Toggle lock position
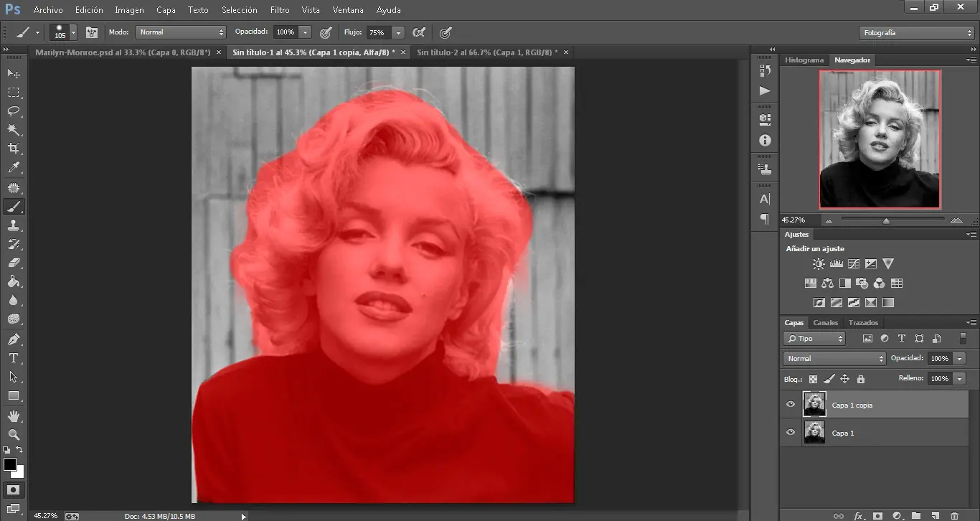Image resolution: width=980 pixels, height=521 pixels. click(x=844, y=379)
